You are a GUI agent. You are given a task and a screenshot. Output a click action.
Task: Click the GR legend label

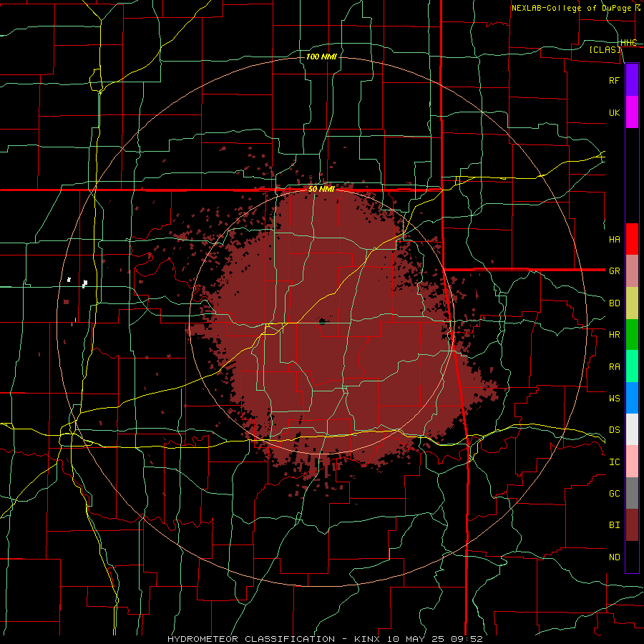click(614, 271)
